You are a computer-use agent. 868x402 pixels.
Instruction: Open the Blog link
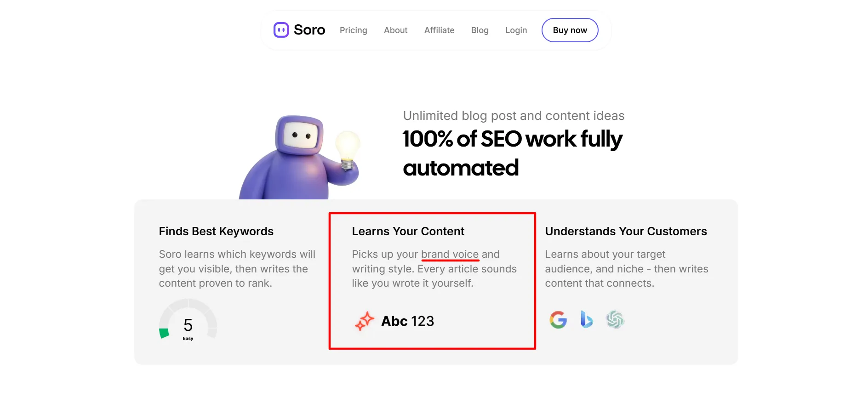(x=480, y=30)
